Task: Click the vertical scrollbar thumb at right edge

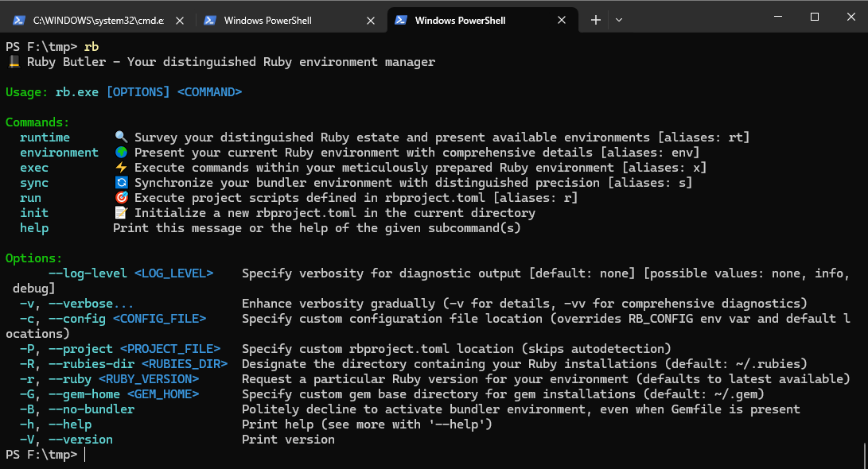Action: point(863,455)
